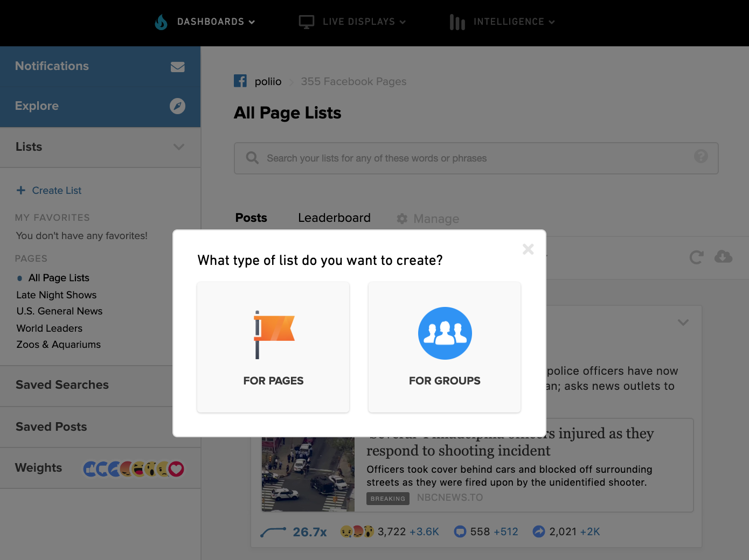Screen dimensions: 749x560
Task: Close the create list dialog
Action: pyautogui.click(x=528, y=249)
